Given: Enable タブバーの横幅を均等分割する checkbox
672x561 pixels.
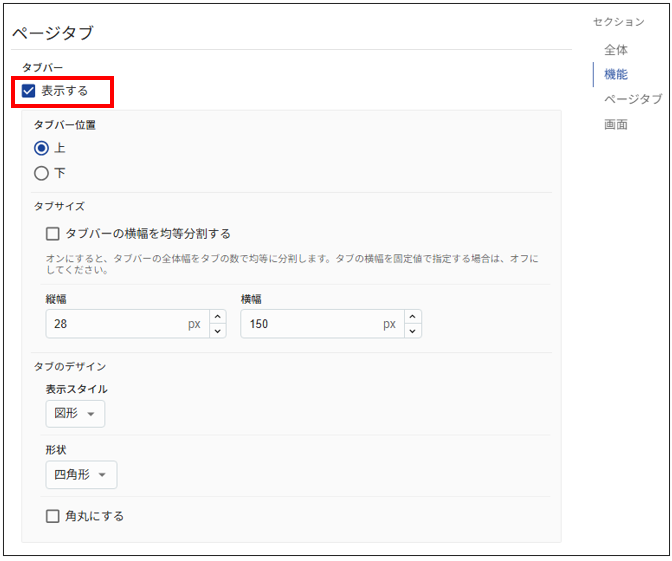Looking at the screenshot, I should coord(53,234).
